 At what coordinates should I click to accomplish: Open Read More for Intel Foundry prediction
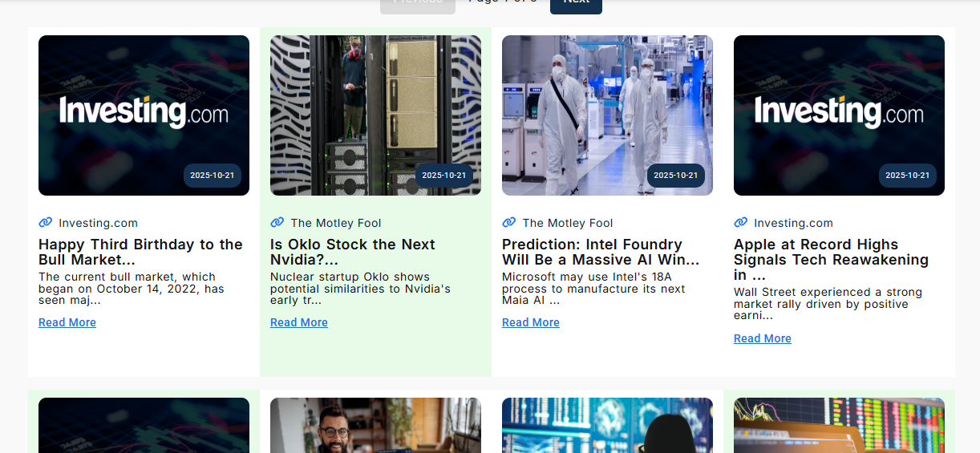pos(531,322)
